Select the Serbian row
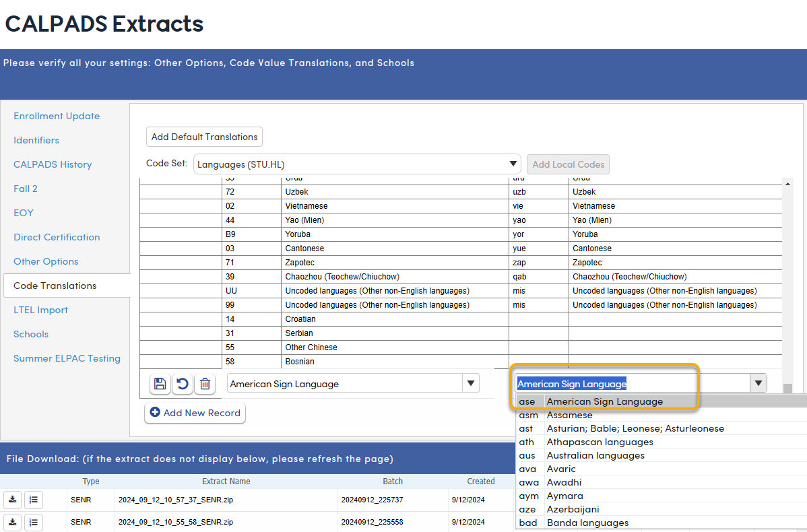 coord(461,333)
